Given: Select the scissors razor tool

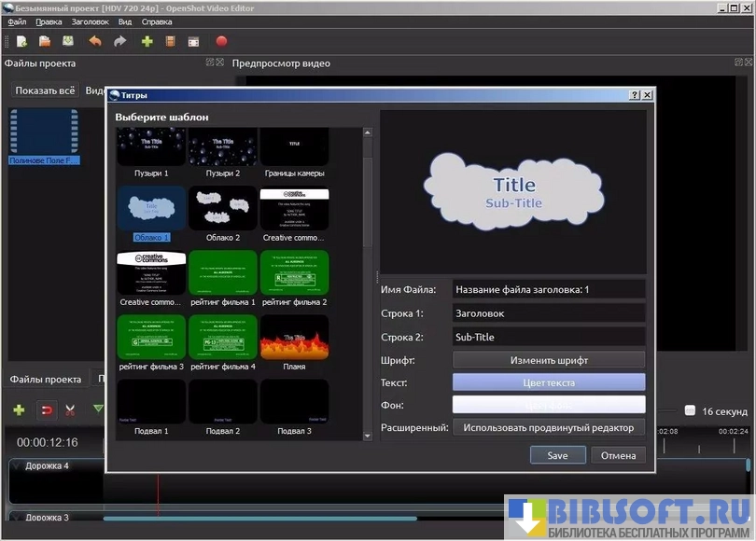Looking at the screenshot, I should [x=69, y=409].
